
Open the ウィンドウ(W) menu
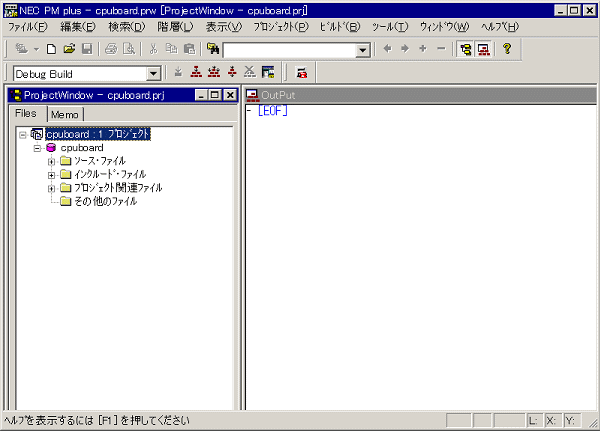coord(444,27)
